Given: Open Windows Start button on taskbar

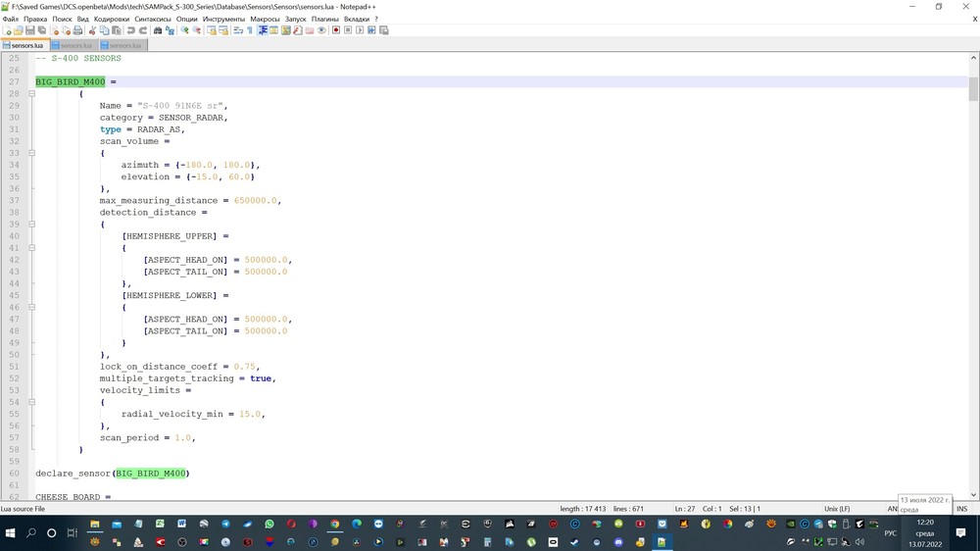Looking at the screenshot, I should coord(10,533).
